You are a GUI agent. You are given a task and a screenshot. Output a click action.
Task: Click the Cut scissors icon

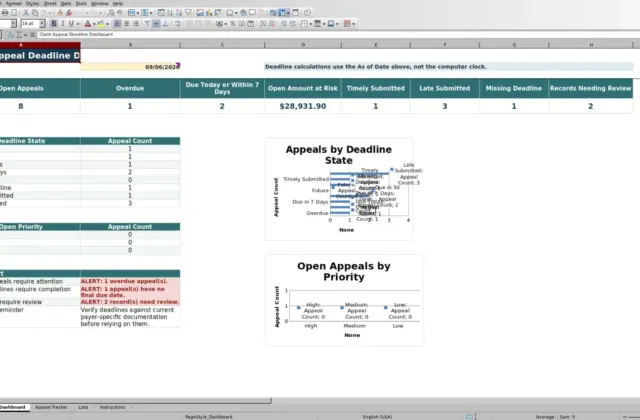pos(26,13)
